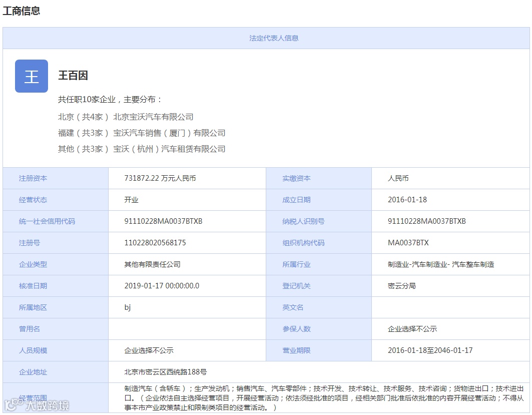
Task: Select 人员规模 value 企业选择不公示
Action: [x=149, y=350]
